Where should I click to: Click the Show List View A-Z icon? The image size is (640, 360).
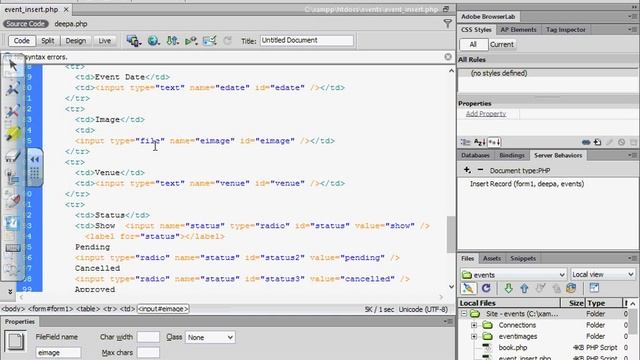coord(479,142)
